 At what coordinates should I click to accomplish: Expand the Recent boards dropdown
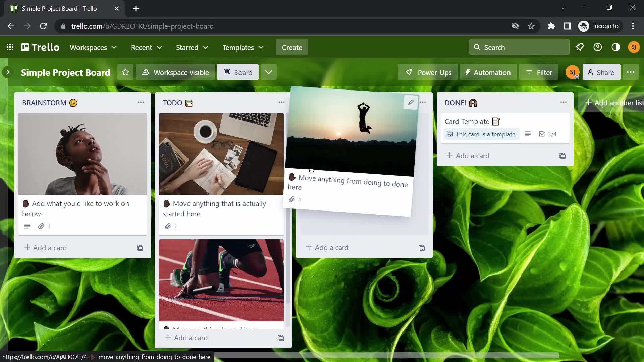click(x=147, y=47)
